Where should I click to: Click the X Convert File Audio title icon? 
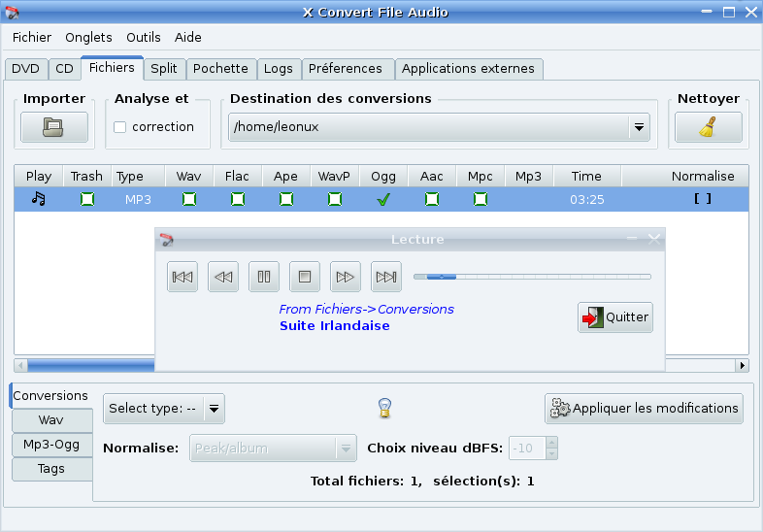[12, 13]
